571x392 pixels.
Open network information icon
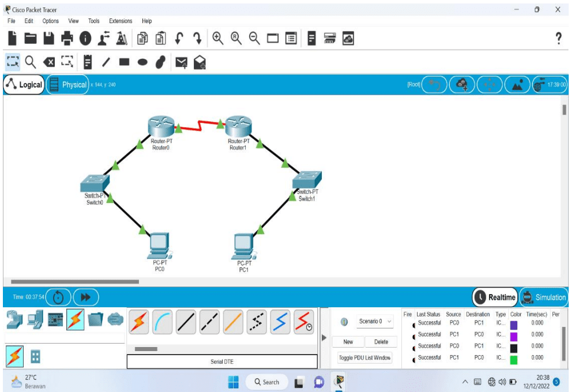(x=85, y=38)
